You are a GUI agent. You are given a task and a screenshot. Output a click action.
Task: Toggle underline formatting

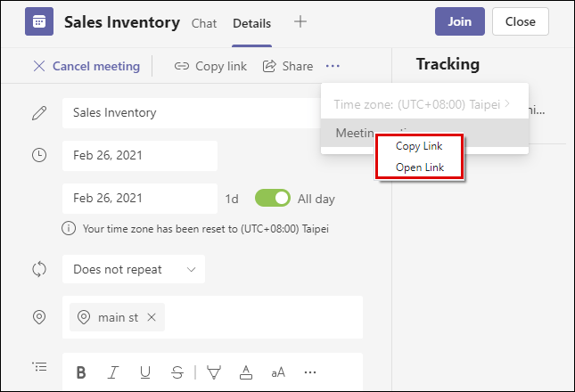[x=144, y=372]
